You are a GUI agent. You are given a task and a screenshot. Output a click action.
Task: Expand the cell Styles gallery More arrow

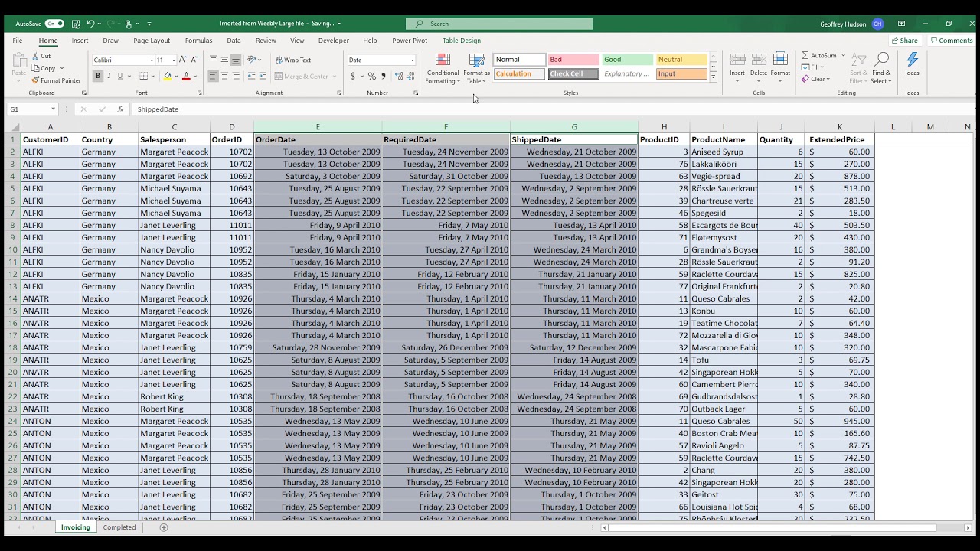(713, 77)
